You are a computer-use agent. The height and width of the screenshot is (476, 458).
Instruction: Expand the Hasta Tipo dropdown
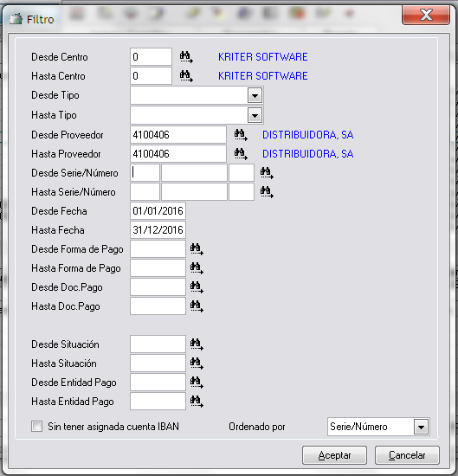[x=255, y=115]
